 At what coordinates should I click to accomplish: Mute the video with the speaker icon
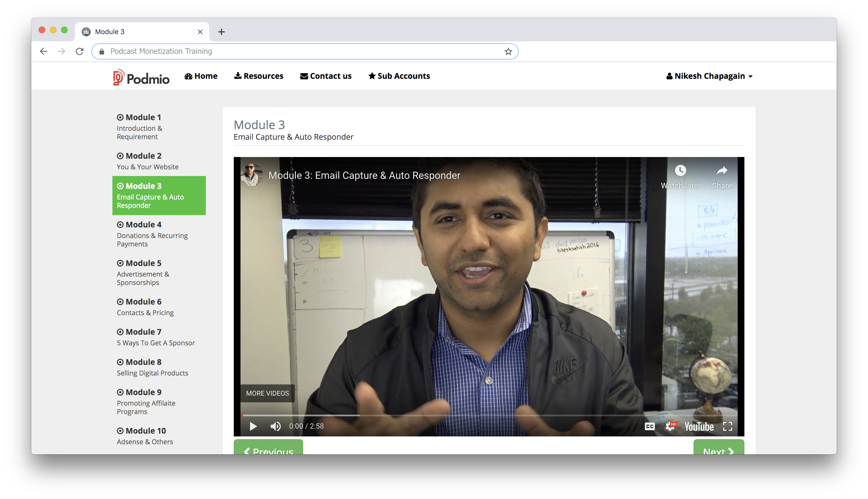275,426
